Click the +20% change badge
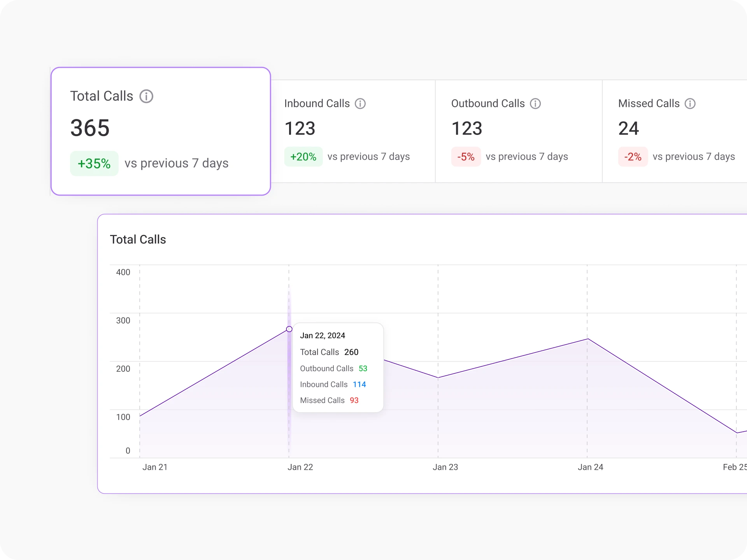This screenshot has width=747, height=560. tap(303, 157)
